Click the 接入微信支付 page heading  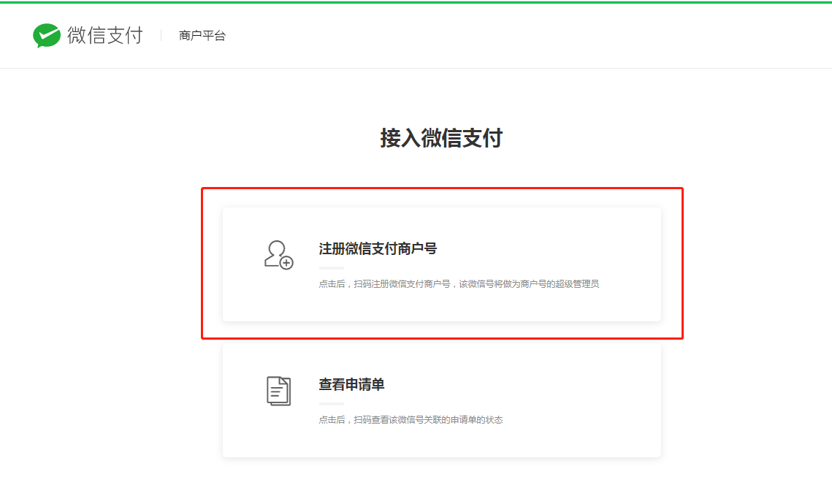pyautogui.click(x=441, y=138)
